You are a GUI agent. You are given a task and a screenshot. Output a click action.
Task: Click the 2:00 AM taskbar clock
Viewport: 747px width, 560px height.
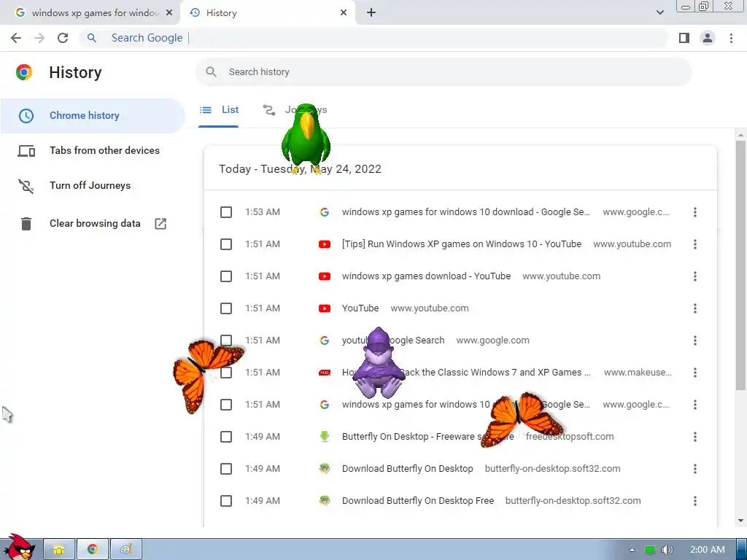708,550
